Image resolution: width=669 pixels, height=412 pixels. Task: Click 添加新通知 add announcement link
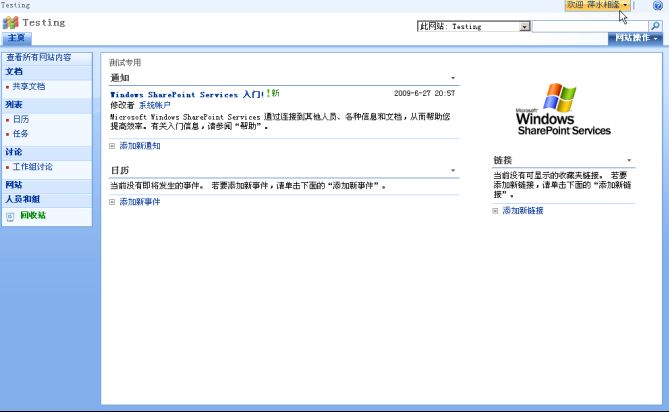[140, 146]
